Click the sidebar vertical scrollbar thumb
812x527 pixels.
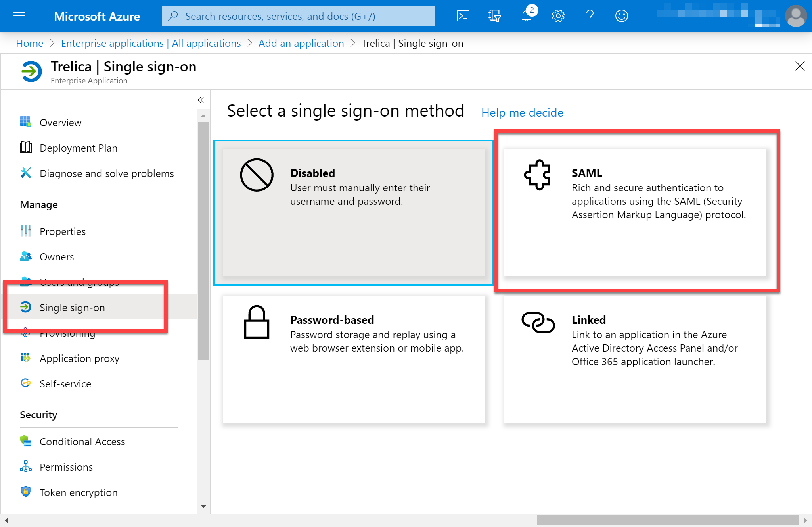click(x=203, y=241)
